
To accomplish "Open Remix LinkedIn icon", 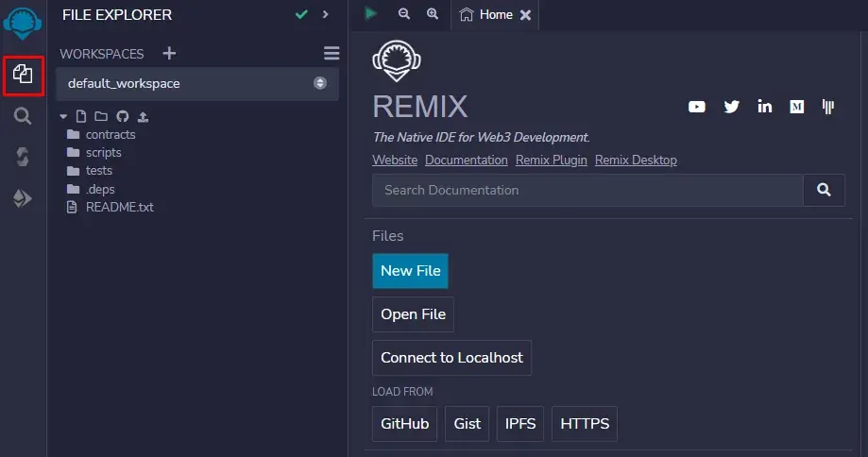I will pyautogui.click(x=764, y=107).
